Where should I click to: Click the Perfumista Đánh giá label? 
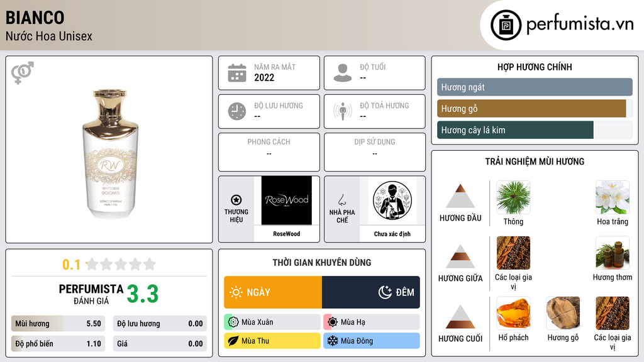click(x=91, y=294)
